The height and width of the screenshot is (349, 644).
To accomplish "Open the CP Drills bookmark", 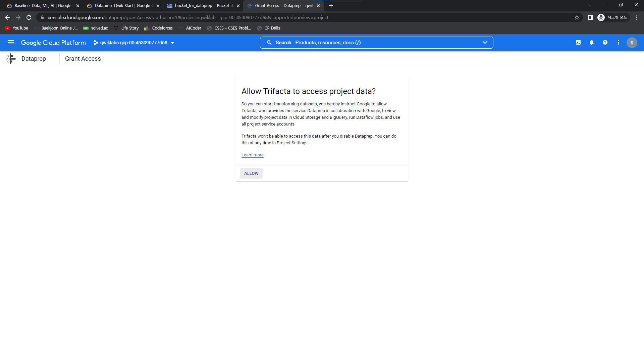I will pos(268,28).
